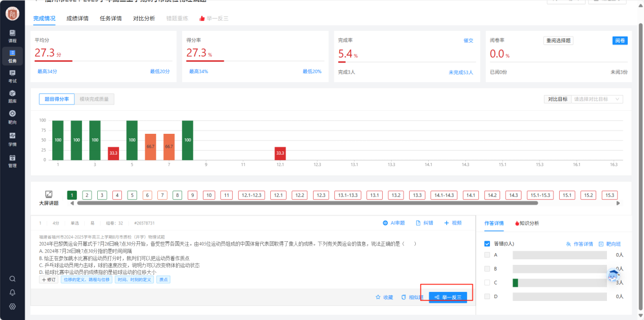Open the 题库 sidebar icon
This screenshot has height=320, width=644.
(x=12, y=97)
